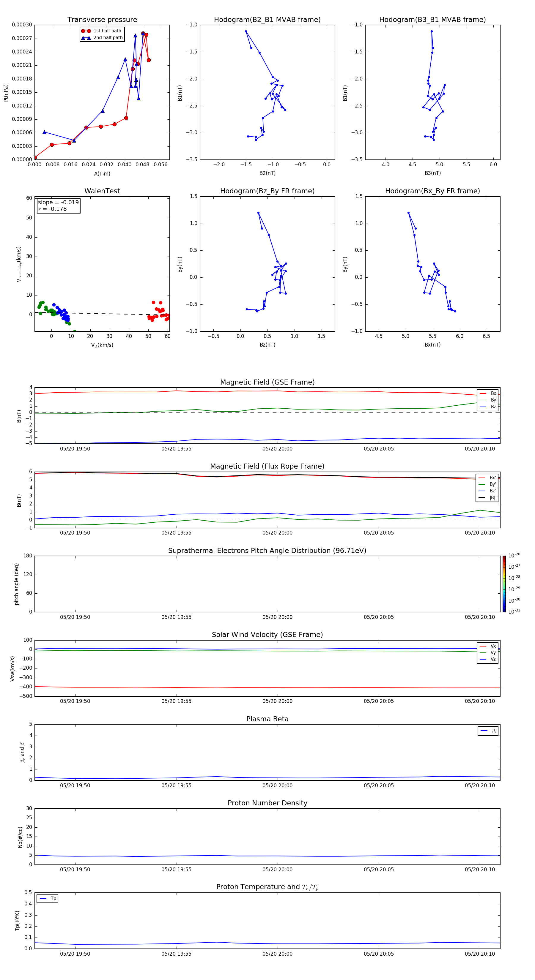Click 'Vx' legend entry in solar wind plot
Image resolution: width=535 pixels, height=980 pixels.
[x=488, y=647]
